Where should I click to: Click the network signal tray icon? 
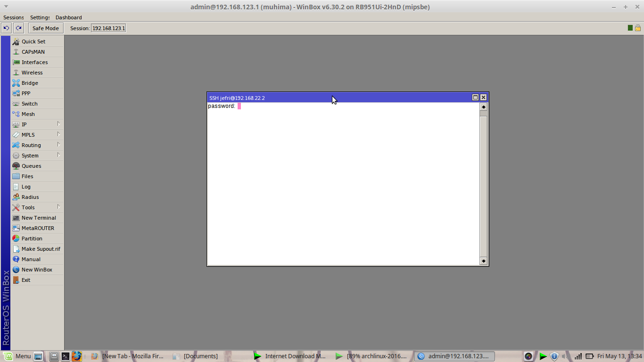pos(578,356)
